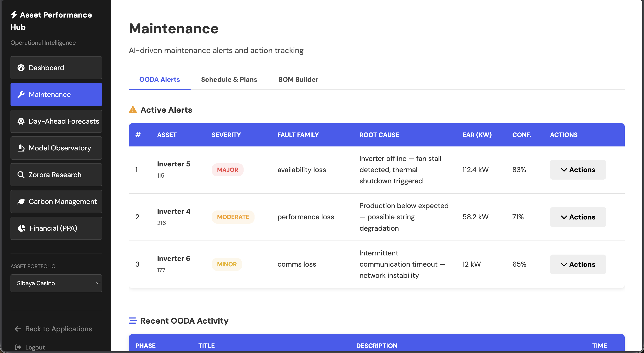Click the Back to Applications arrow icon
The width and height of the screenshot is (644, 353).
click(18, 329)
